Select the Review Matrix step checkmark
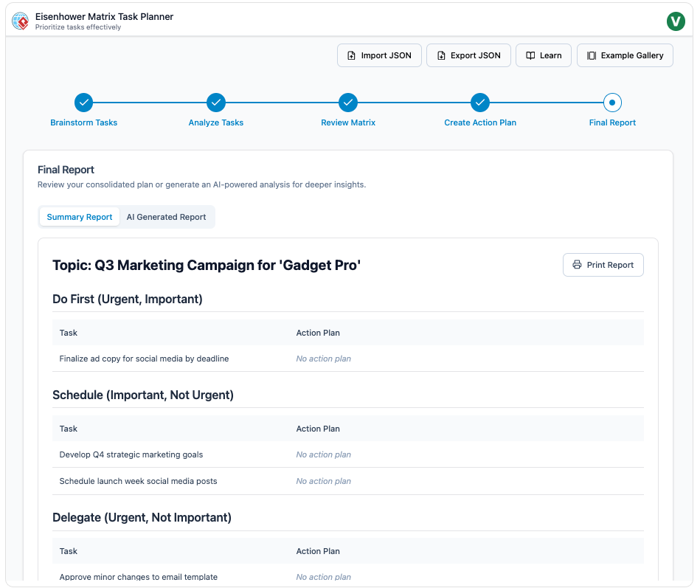The image size is (700, 588). point(348,103)
